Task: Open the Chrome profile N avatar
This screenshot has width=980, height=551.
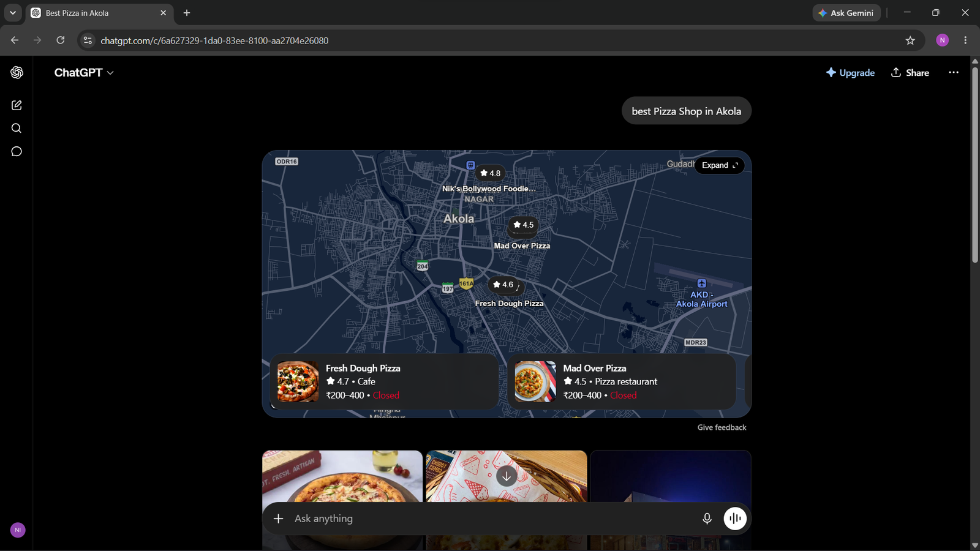Action: 943,40
